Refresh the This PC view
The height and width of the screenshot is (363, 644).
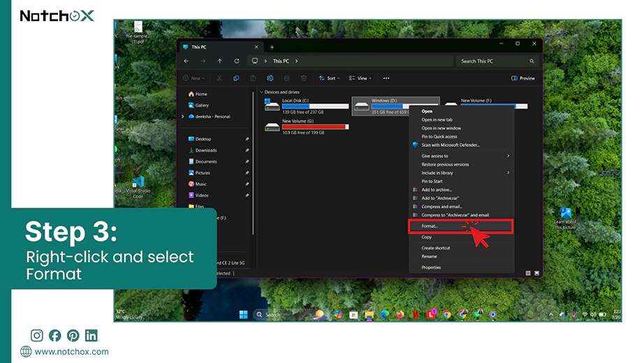(237, 61)
